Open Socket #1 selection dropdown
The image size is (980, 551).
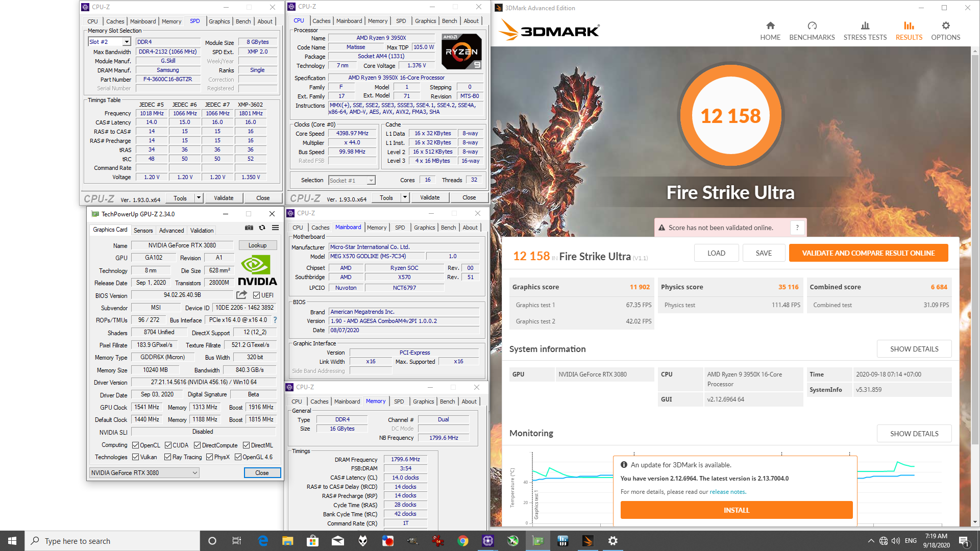coord(352,180)
